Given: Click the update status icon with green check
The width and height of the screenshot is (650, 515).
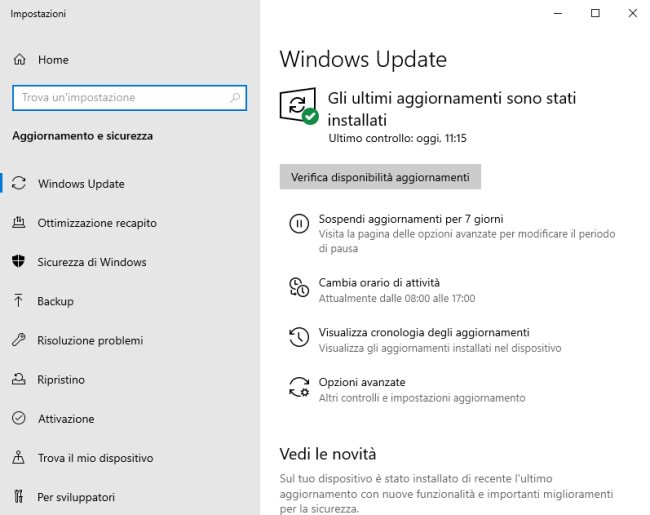Looking at the screenshot, I should 299,106.
